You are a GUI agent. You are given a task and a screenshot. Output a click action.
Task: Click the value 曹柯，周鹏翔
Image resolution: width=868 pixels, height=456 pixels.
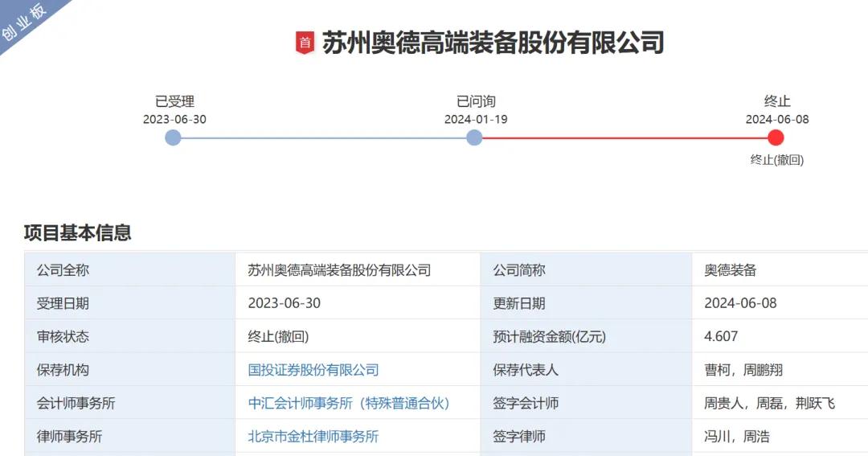743,370
